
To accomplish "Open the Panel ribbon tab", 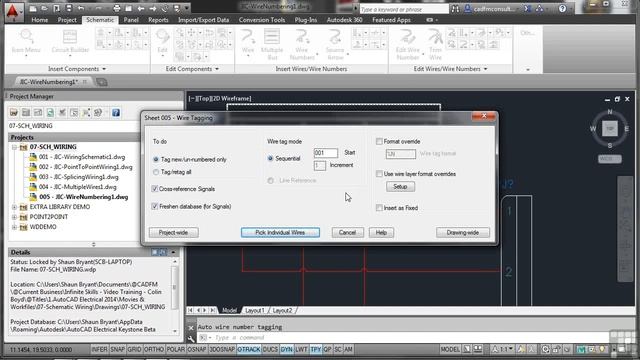I will (x=131, y=20).
